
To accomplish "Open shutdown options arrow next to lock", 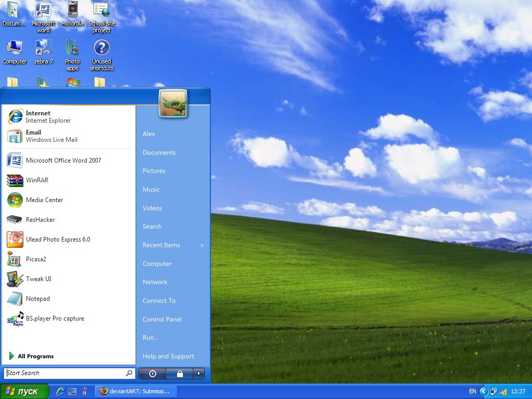I will coord(199,374).
